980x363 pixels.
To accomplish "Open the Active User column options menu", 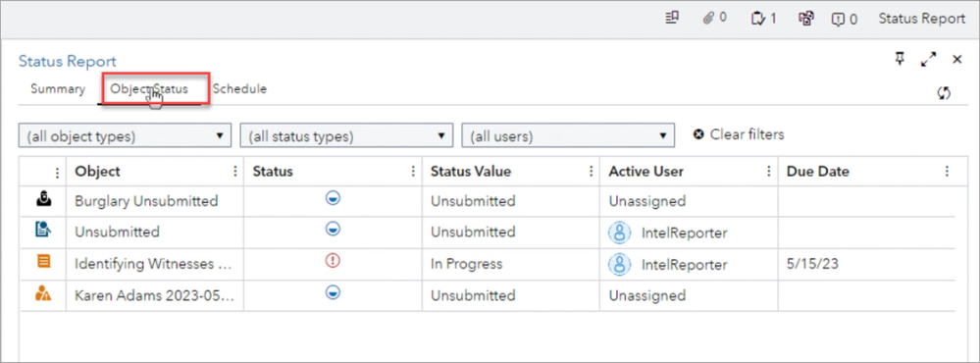I will (x=769, y=171).
